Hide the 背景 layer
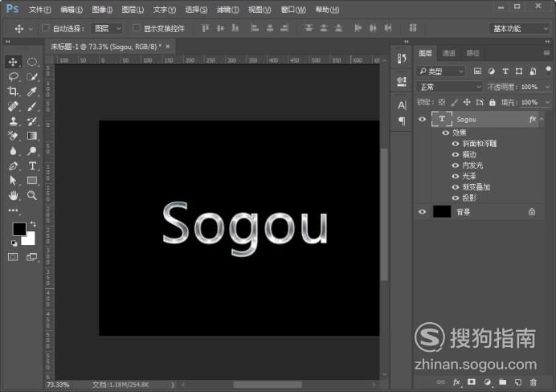Viewport: 556px width, 392px height. (422, 212)
